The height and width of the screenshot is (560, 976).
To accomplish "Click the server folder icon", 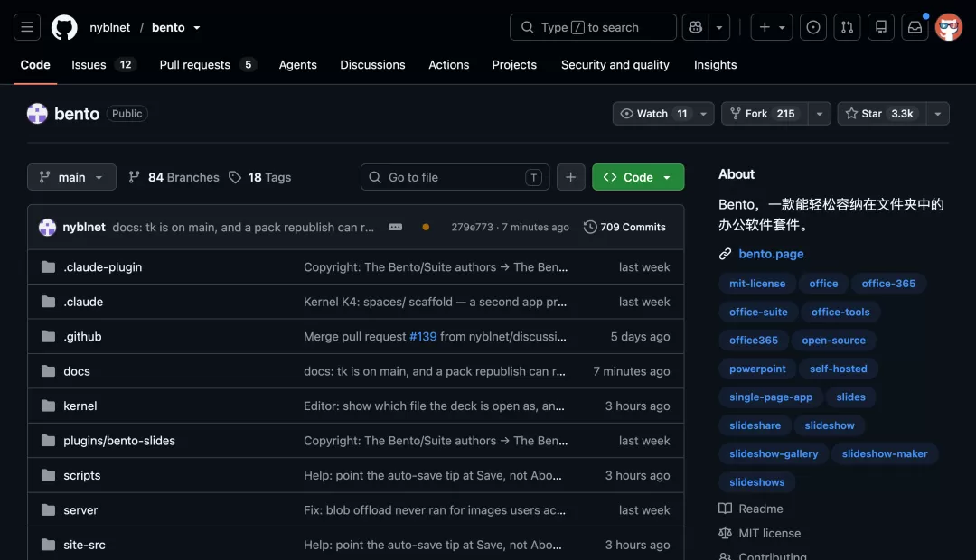I will click(48, 510).
